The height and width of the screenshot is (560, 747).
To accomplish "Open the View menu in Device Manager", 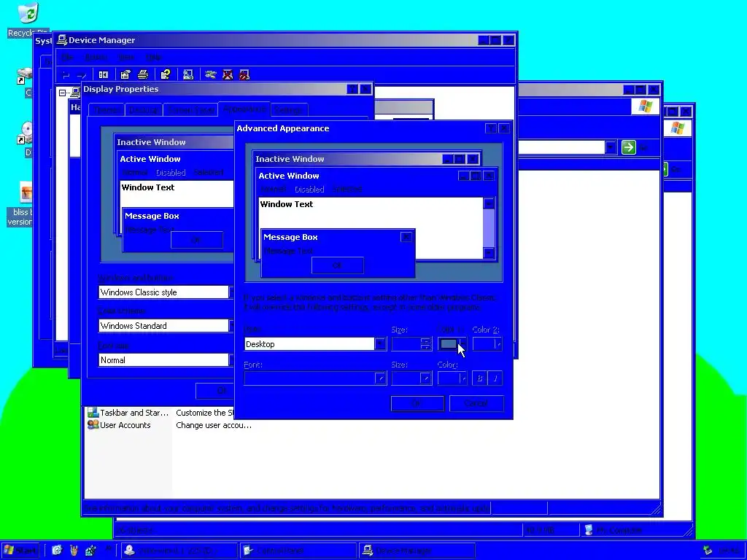I will click(125, 57).
